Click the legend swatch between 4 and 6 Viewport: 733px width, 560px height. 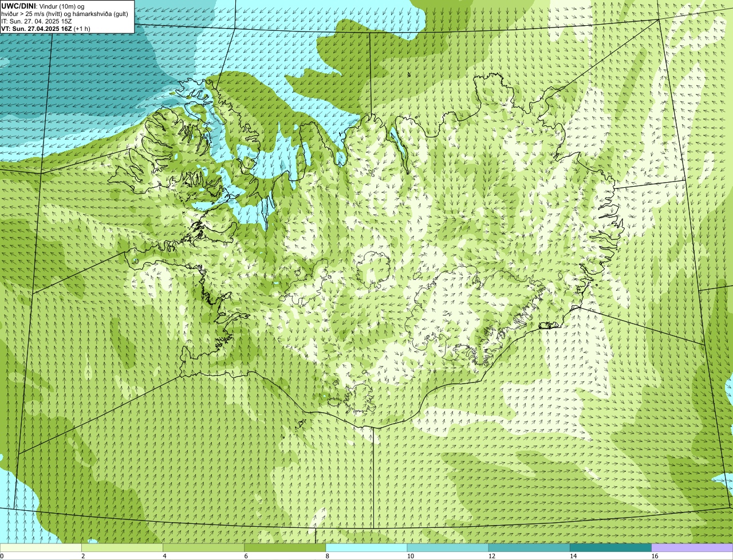pyautogui.click(x=204, y=548)
